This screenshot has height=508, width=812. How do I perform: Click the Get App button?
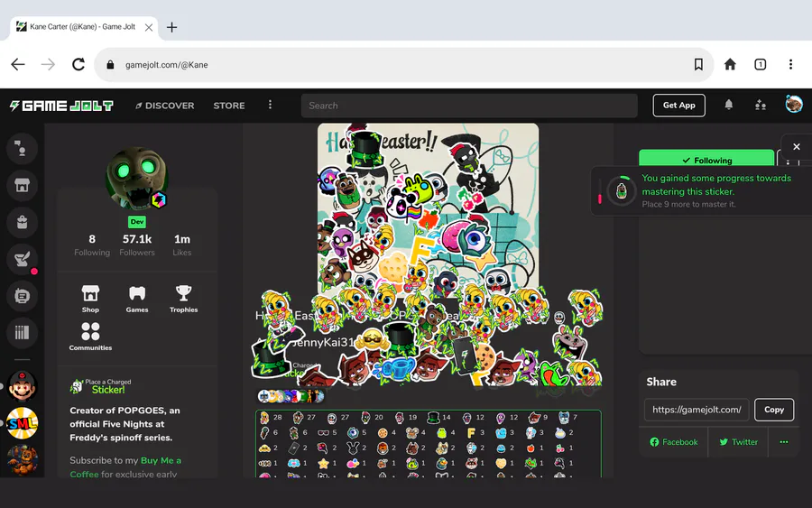678,106
